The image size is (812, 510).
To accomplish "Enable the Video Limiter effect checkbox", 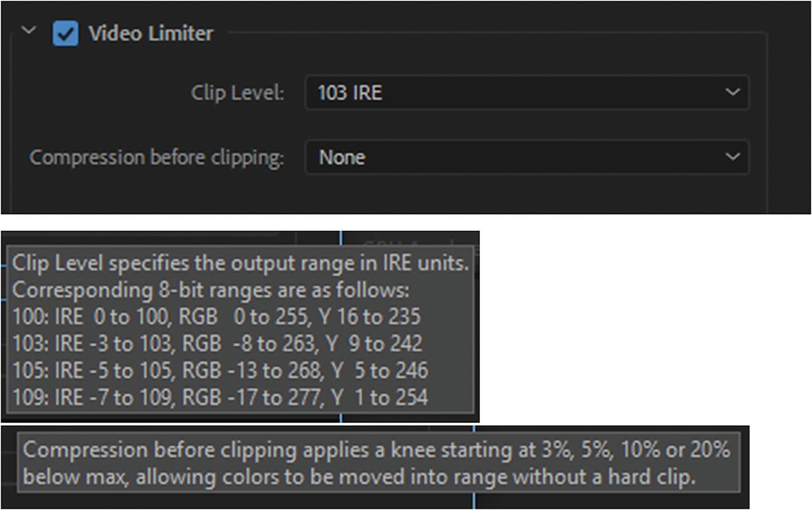I will (66, 34).
